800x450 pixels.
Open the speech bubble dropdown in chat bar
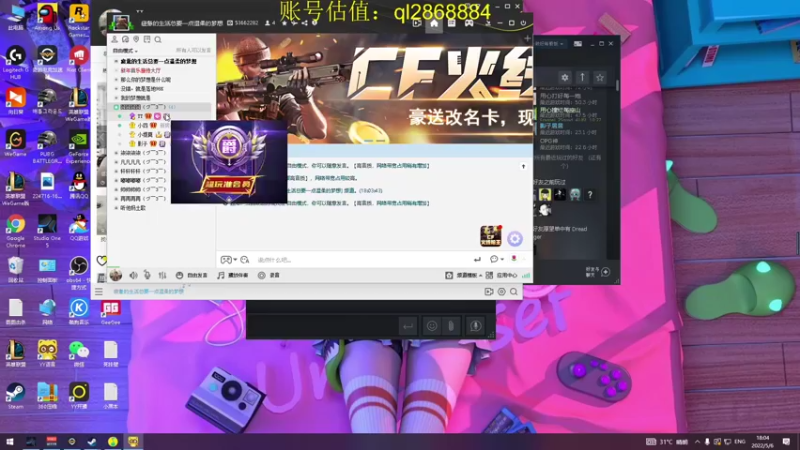(496, 260)
